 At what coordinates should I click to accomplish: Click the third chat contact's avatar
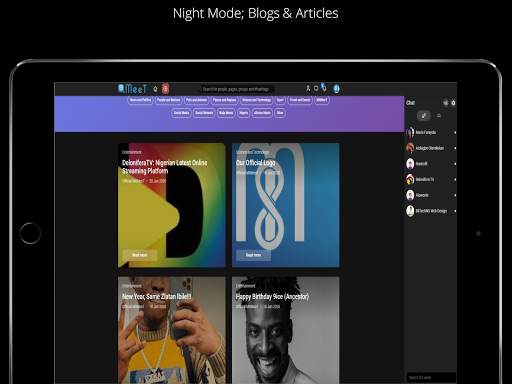(x=410, y=164)
